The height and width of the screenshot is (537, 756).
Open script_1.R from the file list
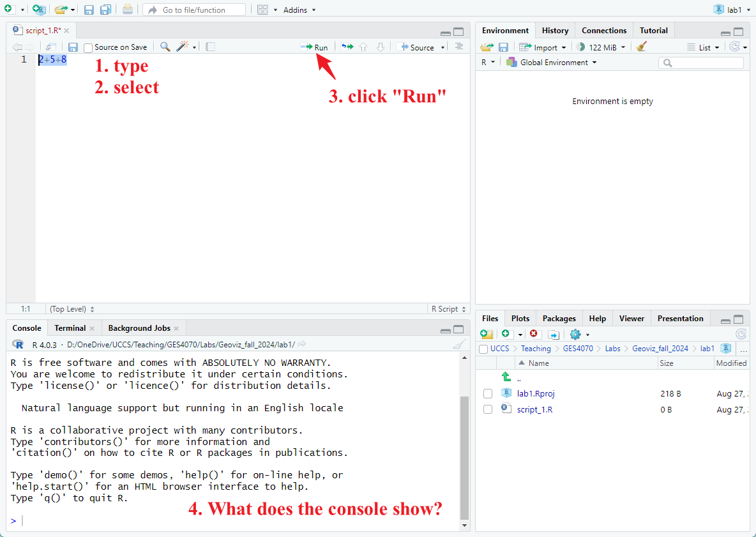point(534,409)
